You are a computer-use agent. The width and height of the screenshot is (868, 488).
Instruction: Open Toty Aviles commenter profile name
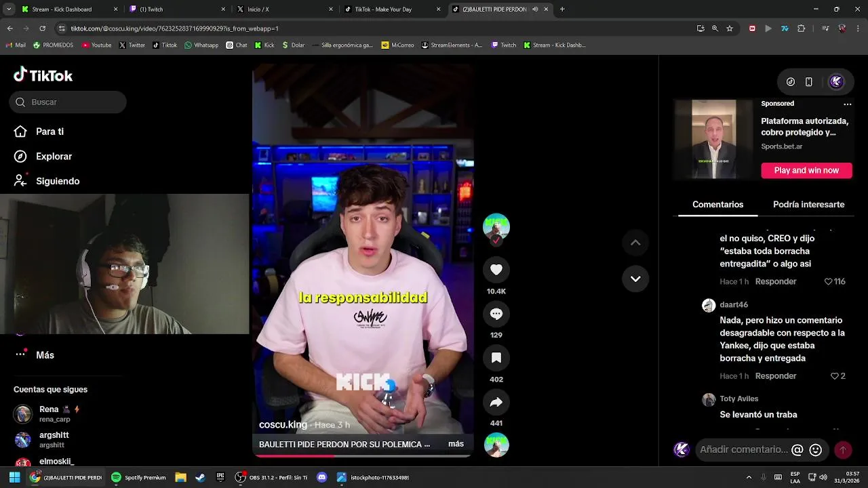[x=739, y=399]
